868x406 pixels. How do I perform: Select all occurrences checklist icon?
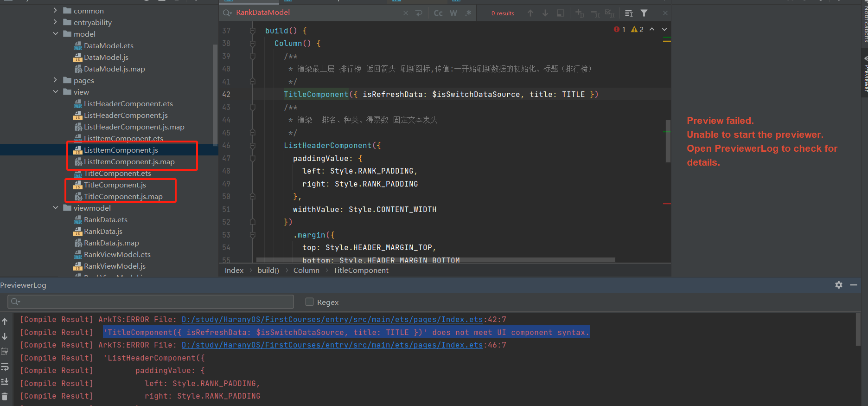(610, 13)
